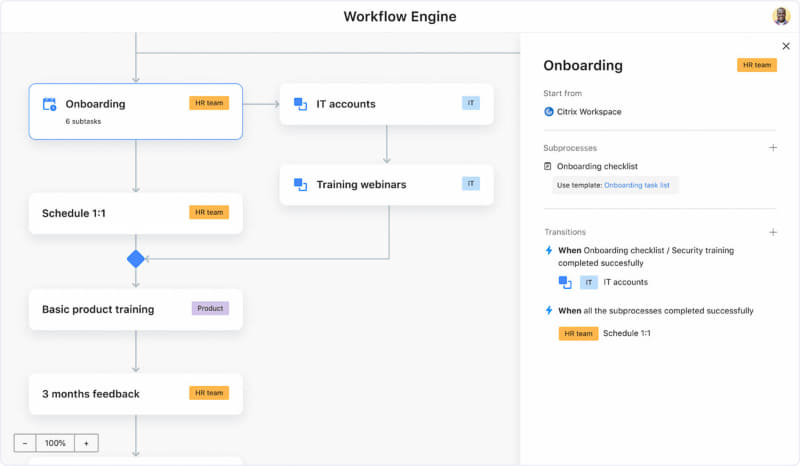Viewport: 800px width, 466px height.
Task: Click the Citrix Workspace icon
Action: (549, 112)
